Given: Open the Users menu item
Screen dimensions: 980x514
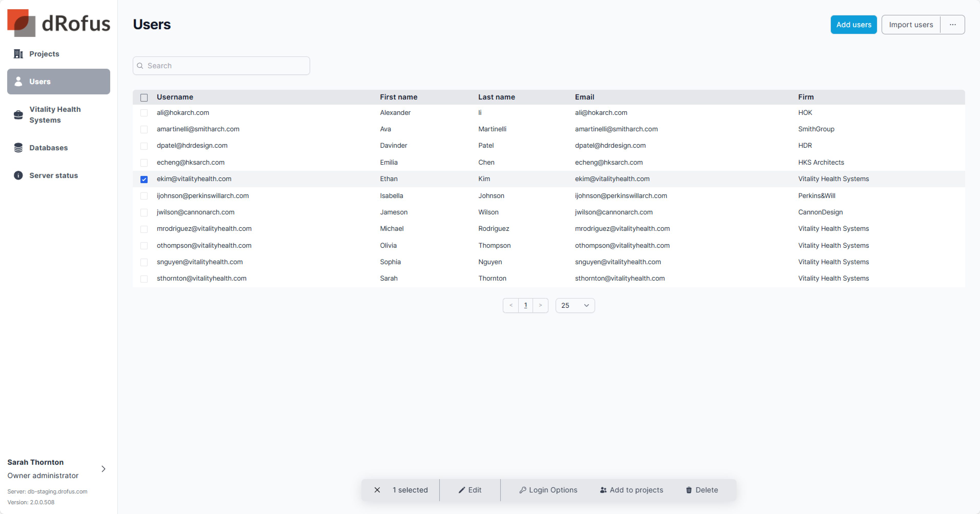Looking at the screenshot, I should coord(59,82).
